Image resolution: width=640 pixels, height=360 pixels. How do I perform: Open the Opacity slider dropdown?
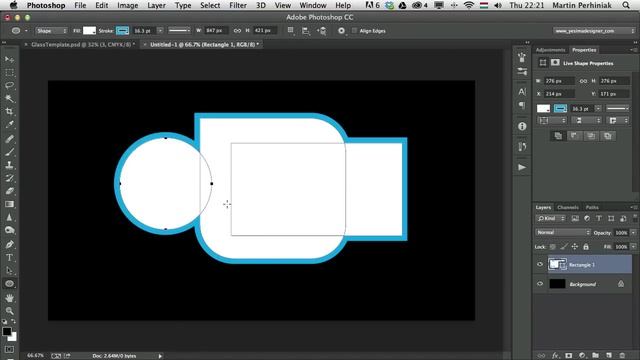click(633, 233)
